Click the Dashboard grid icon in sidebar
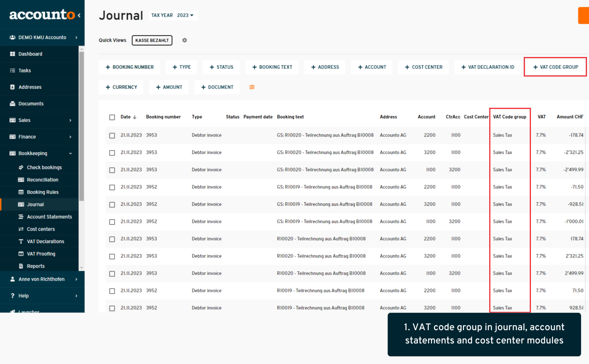This screenshot has width=589, height=364. (x=13, y=54)
